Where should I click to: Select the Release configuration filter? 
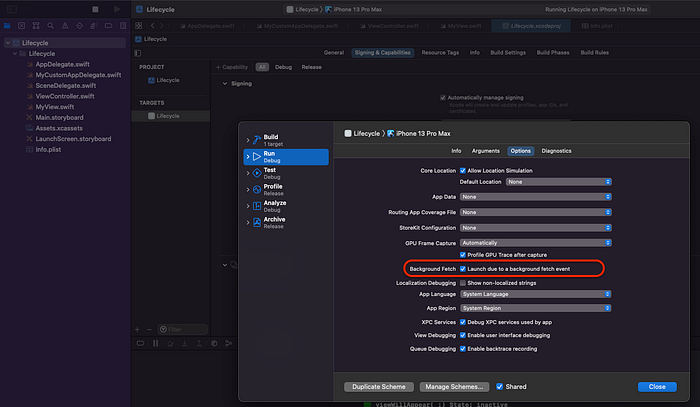coord(311,67)
